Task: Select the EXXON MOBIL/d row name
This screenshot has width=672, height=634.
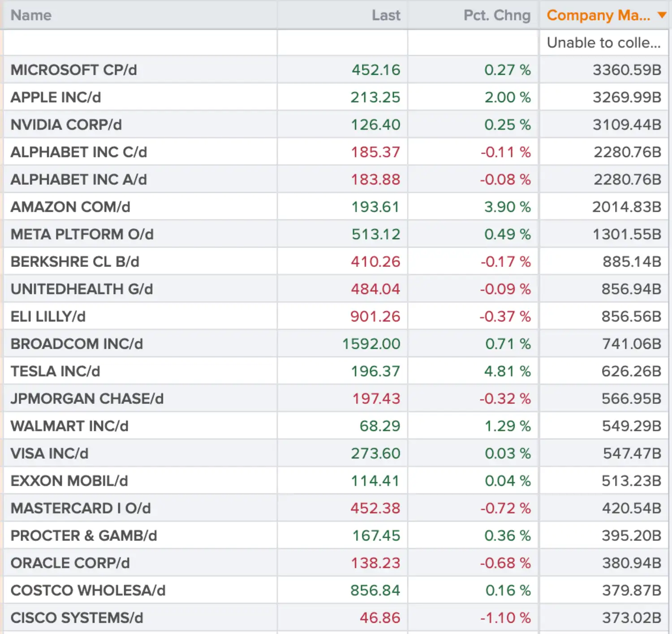Action: [69, 481]
